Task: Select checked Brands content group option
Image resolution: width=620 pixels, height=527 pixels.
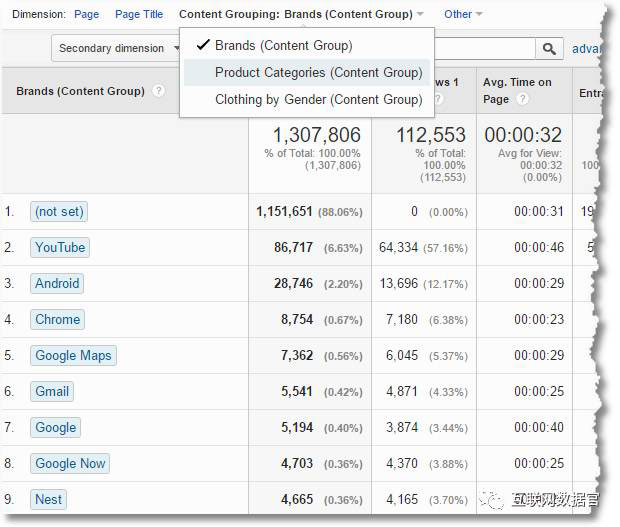Action: [283, 45]
